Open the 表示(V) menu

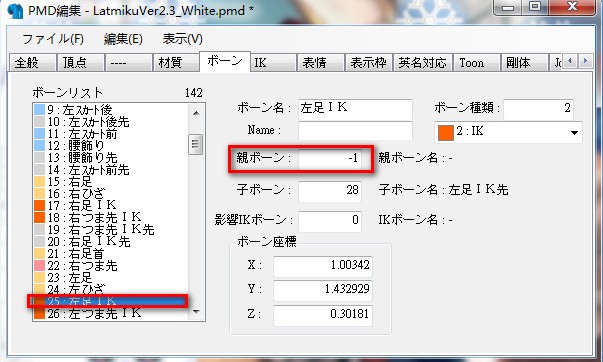pos(182,39)
